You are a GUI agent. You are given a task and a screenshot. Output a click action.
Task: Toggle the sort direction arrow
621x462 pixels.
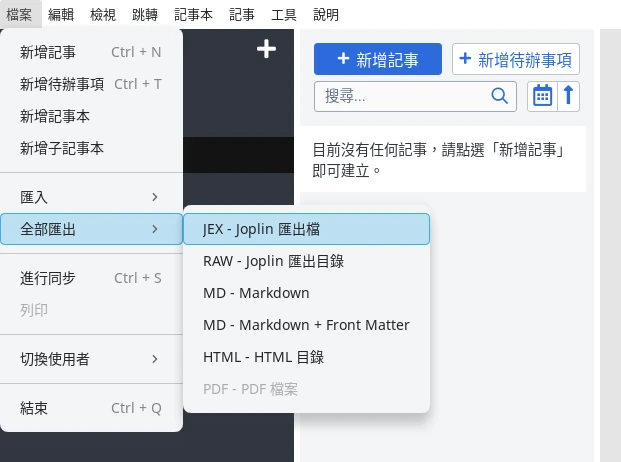click(568, 96)
